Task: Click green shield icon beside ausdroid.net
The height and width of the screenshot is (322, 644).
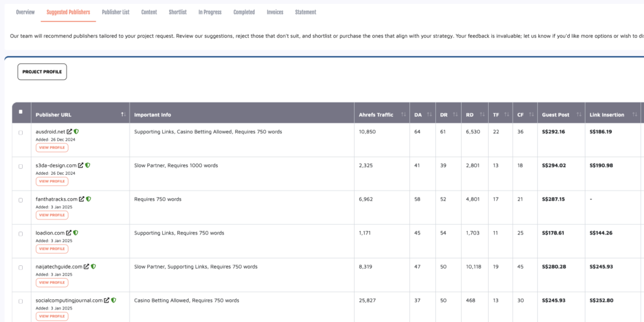Action: (76, 131)
